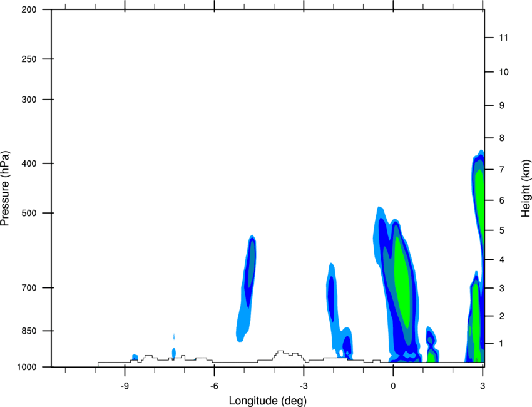Screen dimensions: 532x407
Task: Click the 5 km height label
Action: (502, 230)
